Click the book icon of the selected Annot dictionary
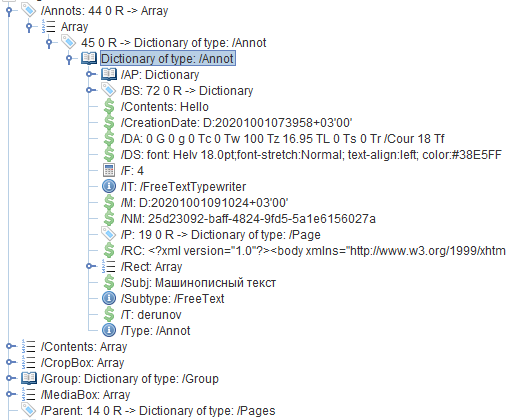506x420 pixels. (89, 58)
